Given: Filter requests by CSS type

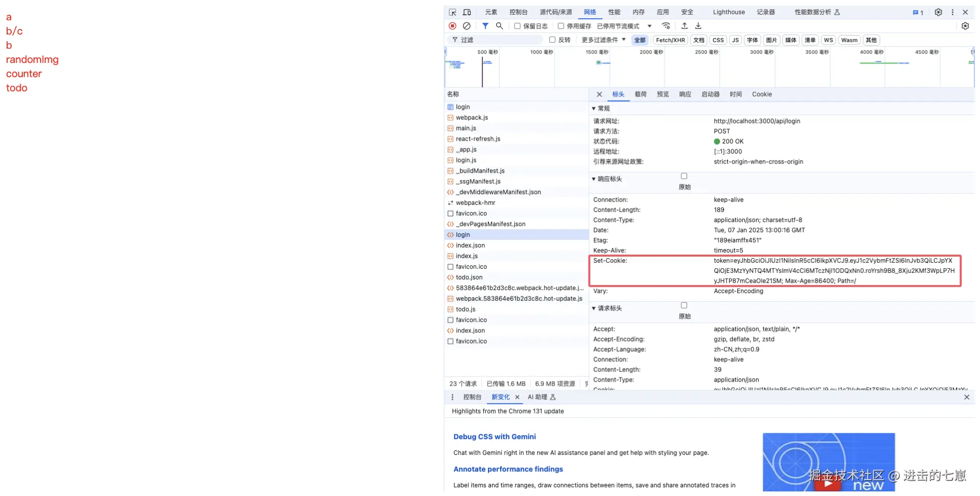Looking at the screenshot, I should tap(718, 40).
